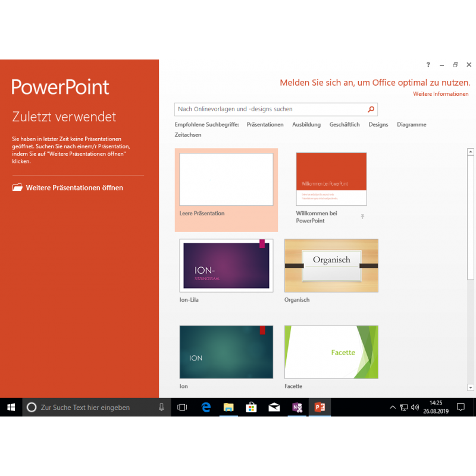Select the Leere Präsentation thumbnail
476x476 pixels.
click(226, 180)
